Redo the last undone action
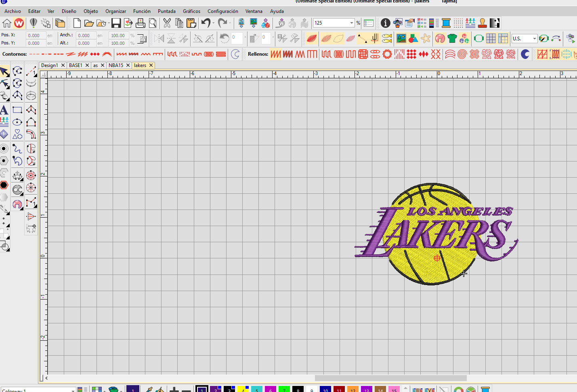The width and height of the screenshot is (577, 392). (222, 23)
